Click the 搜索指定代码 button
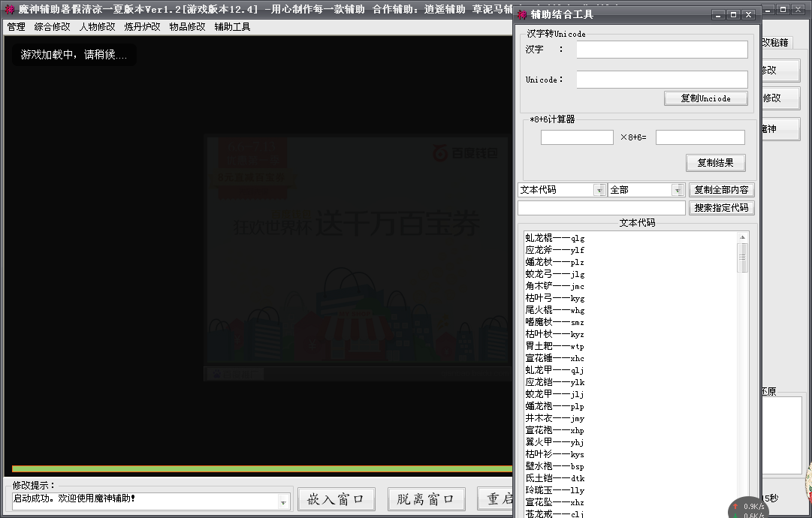This screenshot has height=518, width=812. 721,207
